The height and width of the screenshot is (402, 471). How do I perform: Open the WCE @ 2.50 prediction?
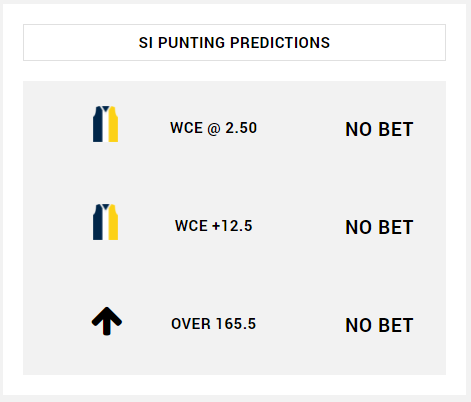pyautogui.click(x=214, y=128)
